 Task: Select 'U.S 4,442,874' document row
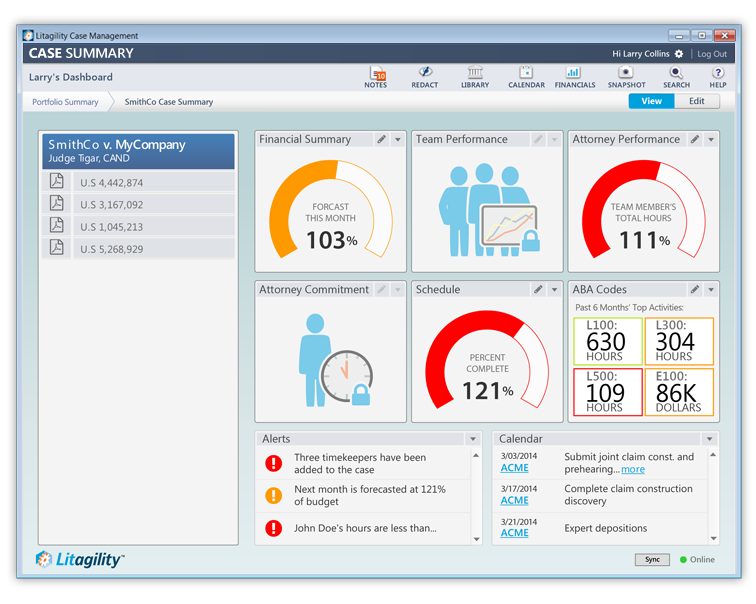click(154, 182)
